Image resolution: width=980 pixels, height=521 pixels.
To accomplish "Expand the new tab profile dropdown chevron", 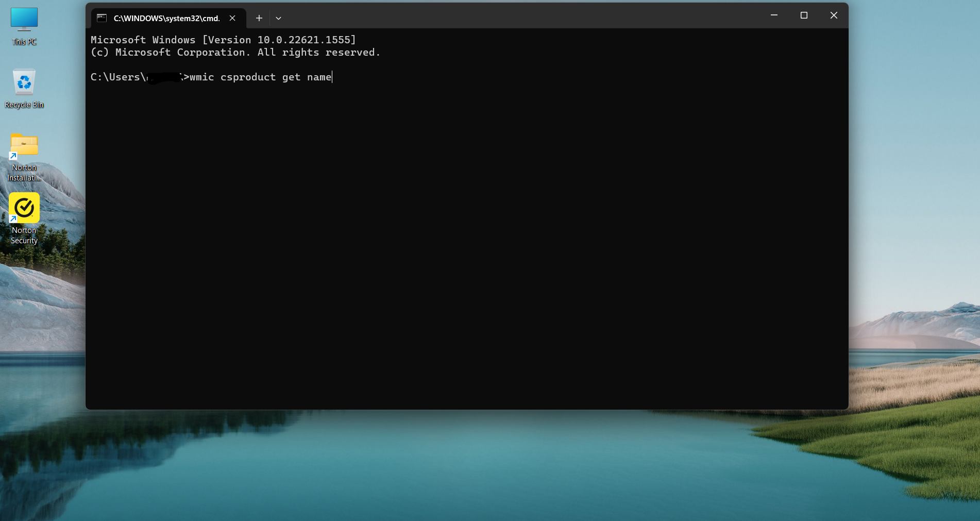I will pyautogui.click(x=278, y=18).
